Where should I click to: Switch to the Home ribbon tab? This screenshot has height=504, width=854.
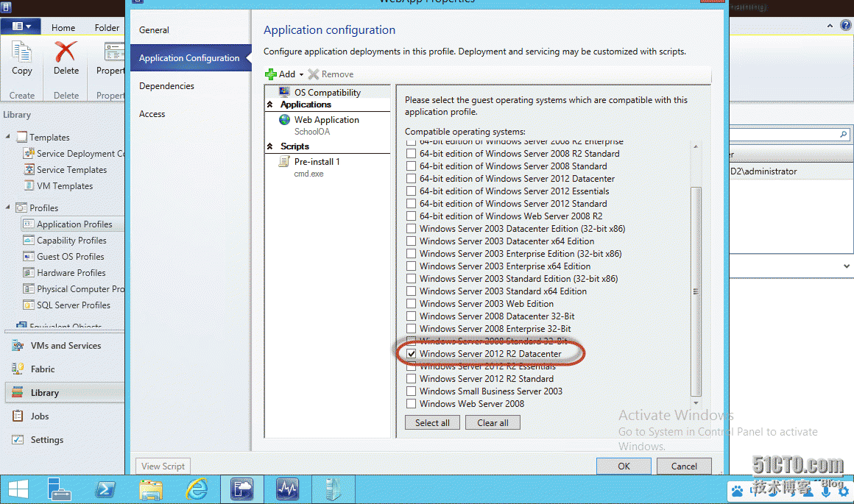63,28
